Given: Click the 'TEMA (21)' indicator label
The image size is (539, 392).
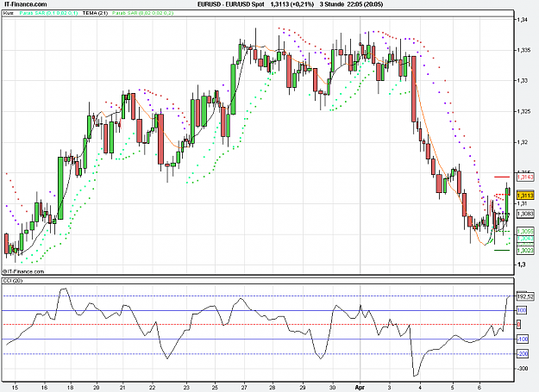Looking at the screenshot, I should click(x=95, y=13).
